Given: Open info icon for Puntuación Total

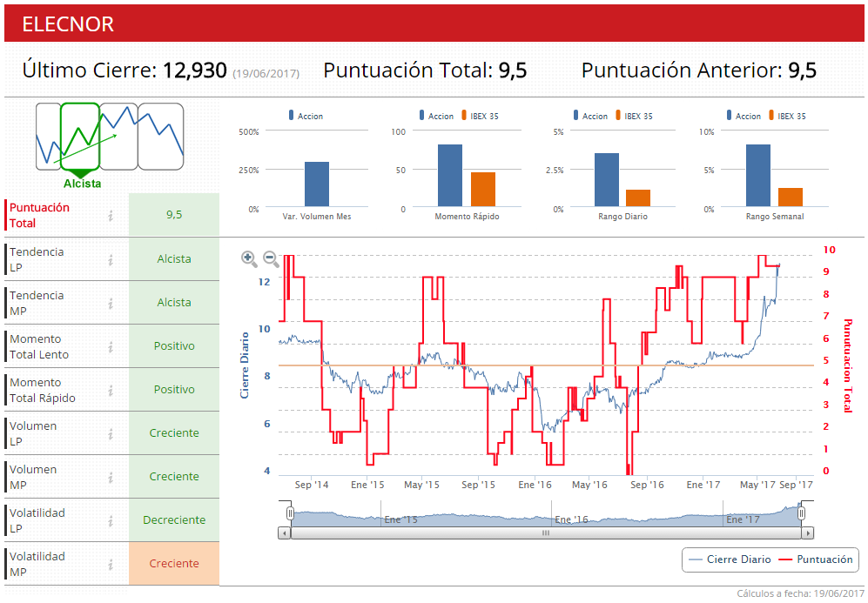Looking at the screenshot, I should [x=111, y=215].
